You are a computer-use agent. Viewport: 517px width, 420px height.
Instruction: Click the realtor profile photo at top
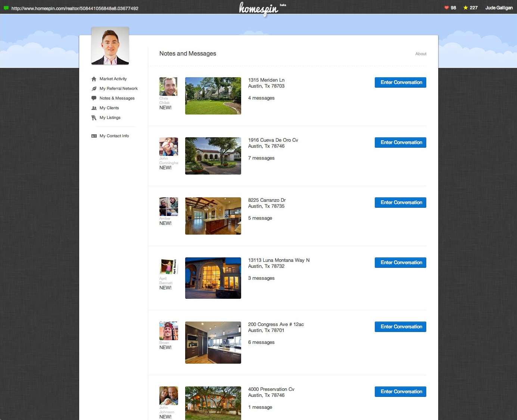coord(110,46)
